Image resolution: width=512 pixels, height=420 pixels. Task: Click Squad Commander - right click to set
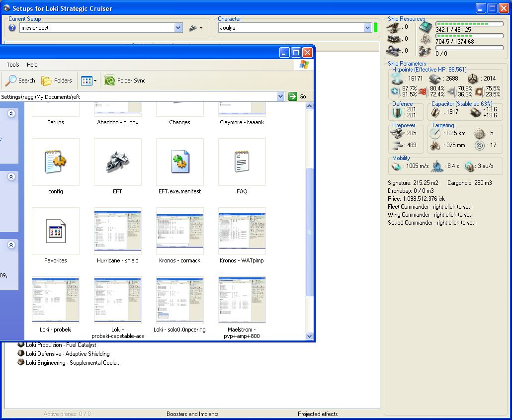point(430,223)
